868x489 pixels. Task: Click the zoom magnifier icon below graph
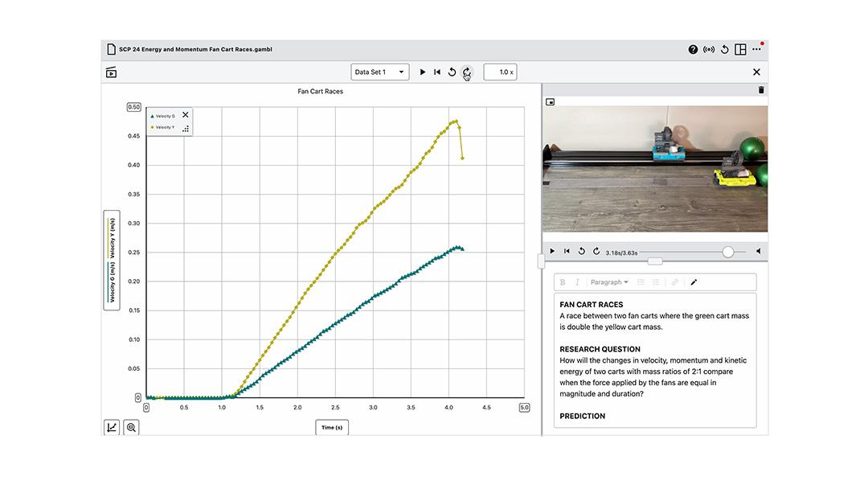tap(131, 428)
